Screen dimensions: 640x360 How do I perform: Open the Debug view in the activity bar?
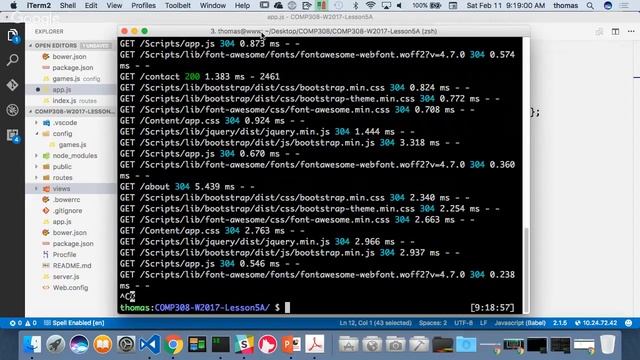(x=13, y=110)
